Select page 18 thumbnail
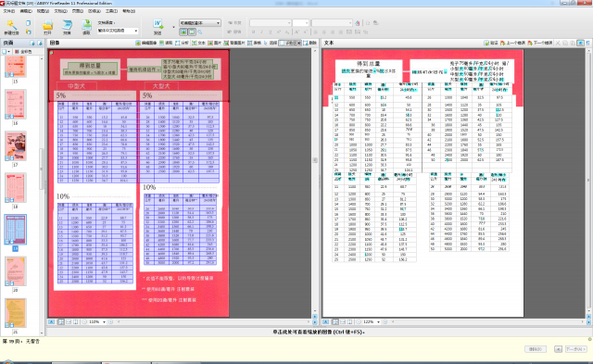The image size is (593, 364). click(16, 188)
